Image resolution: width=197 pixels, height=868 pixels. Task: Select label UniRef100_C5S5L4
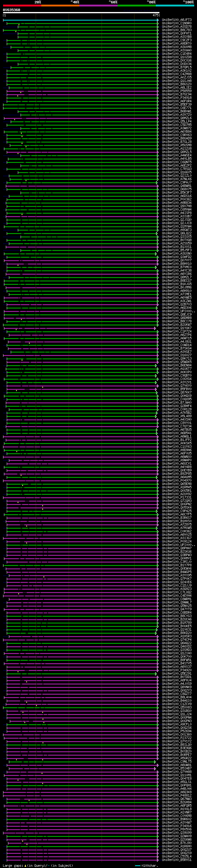click(x=177, y=856)
